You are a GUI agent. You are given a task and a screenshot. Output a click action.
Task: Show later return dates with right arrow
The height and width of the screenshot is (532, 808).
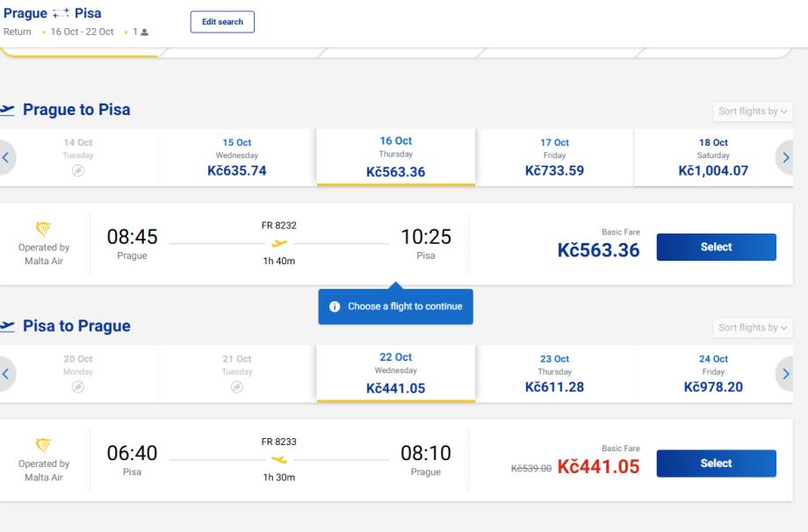click(x=785, y=374)
